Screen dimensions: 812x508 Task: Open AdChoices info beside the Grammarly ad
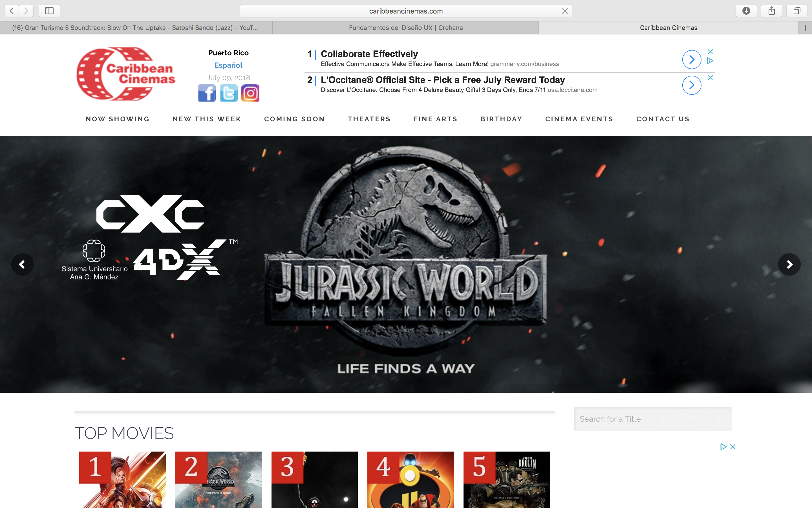click(x=710, y=61)
